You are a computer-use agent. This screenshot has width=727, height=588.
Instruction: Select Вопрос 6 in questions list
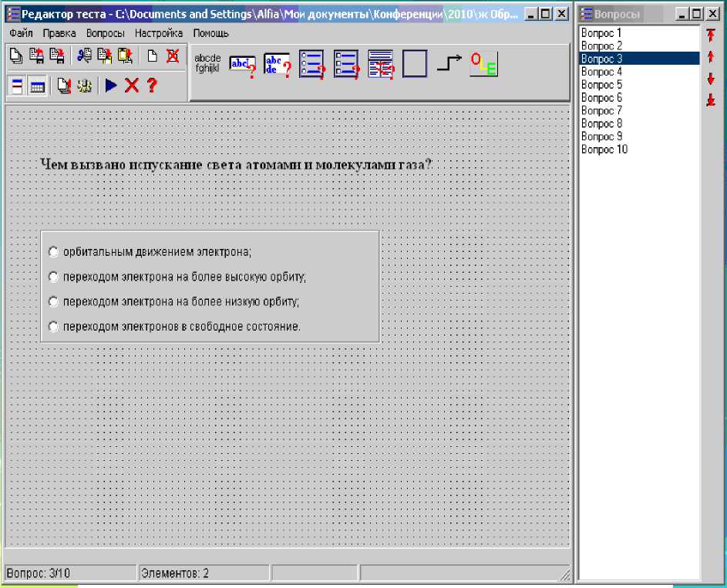(639, 98)
